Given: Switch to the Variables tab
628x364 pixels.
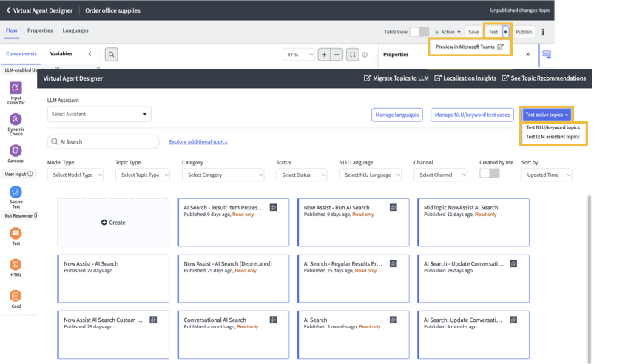Looking at the screenshot, I should click(61, 54).
